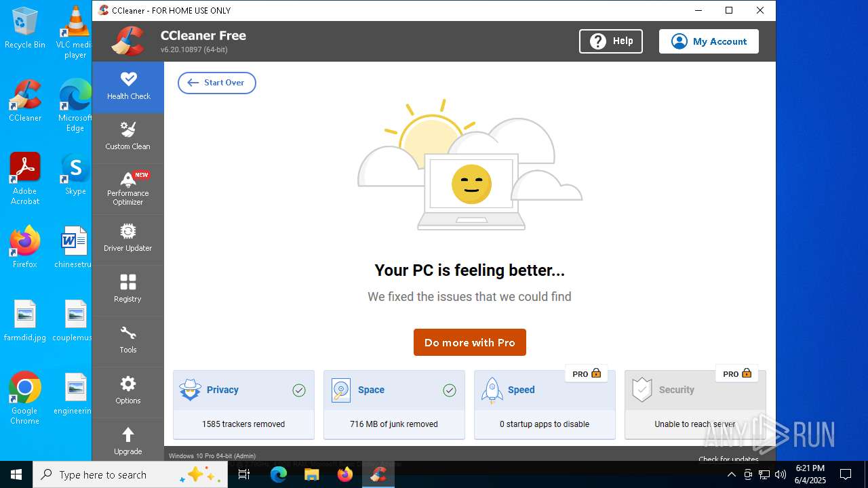
Task: Open Task View on the taskbar
Action: (244, 474)
